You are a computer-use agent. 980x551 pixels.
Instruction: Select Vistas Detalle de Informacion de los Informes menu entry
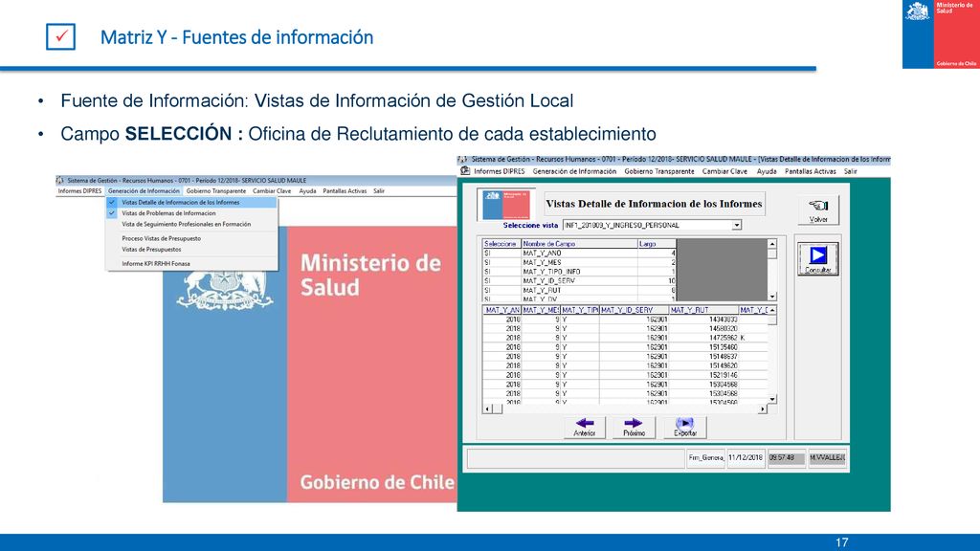tap(191, 203)
